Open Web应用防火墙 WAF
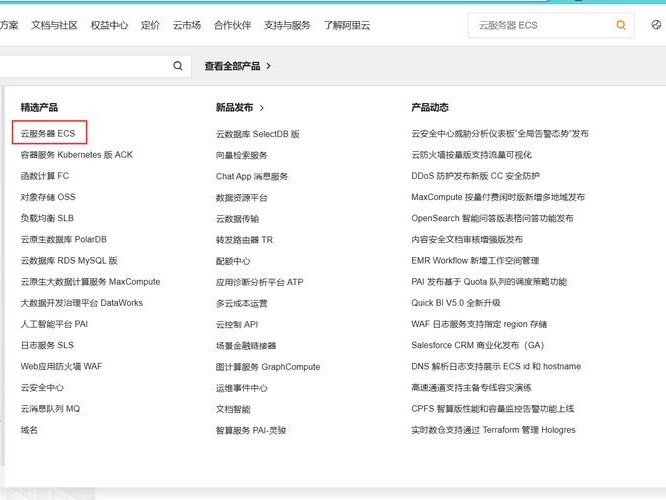Screen dimensions: 666x500 click(x=62, y=366)
